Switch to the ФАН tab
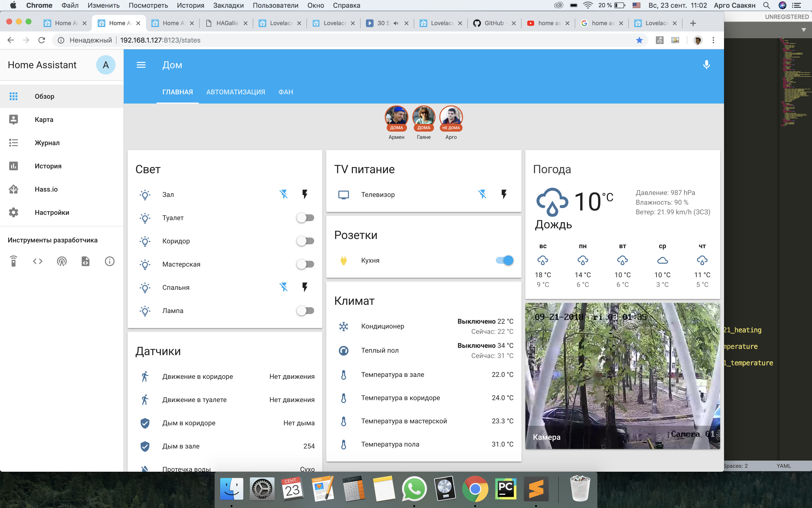812x508 pixels. [x=286, y=92]
